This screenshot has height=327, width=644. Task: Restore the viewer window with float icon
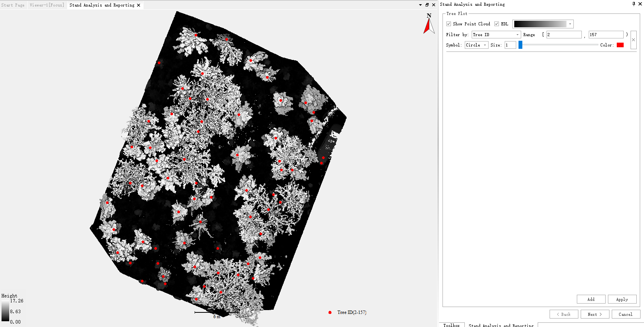point(427,5)
